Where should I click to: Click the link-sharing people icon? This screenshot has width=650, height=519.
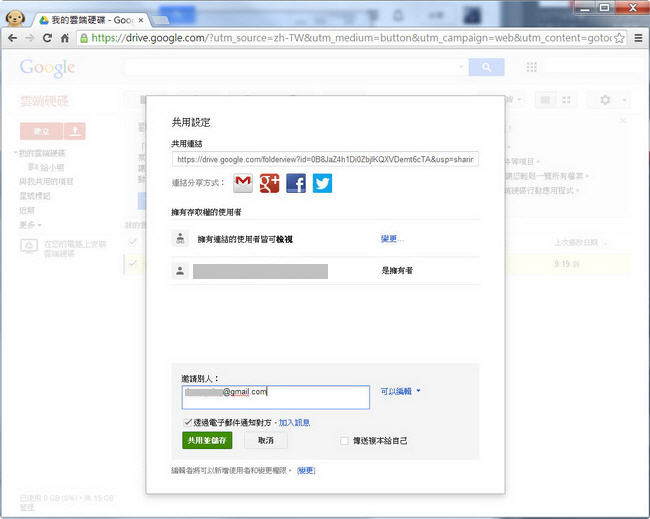[x=180, y=239]
